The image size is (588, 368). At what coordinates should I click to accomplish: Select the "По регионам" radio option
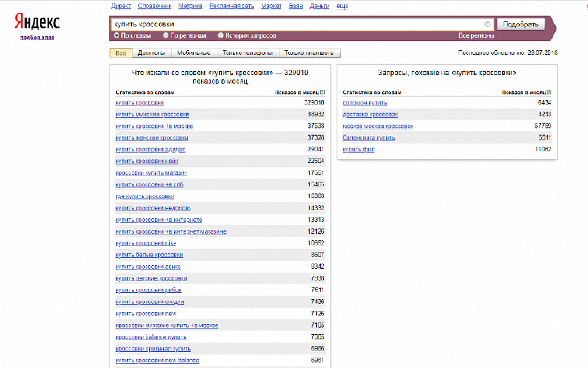[166, 35]
